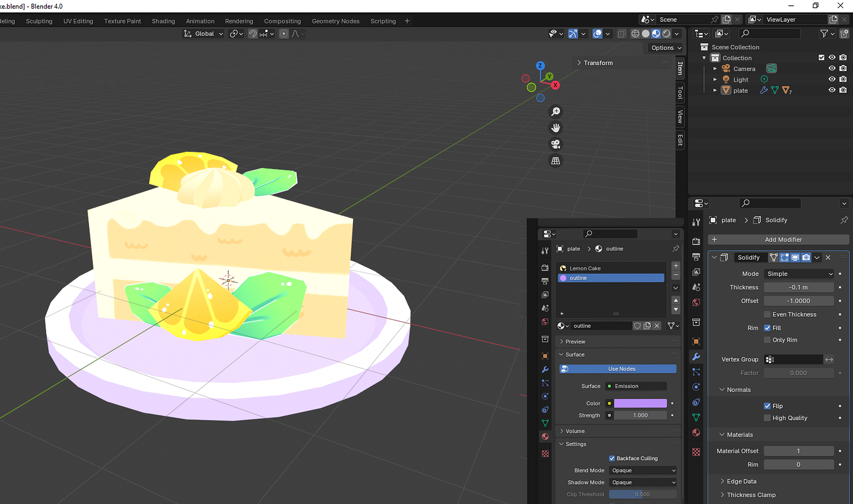Toggle viewport gizmos icon
Screen dimensions: 853x504
click(573, 34)
